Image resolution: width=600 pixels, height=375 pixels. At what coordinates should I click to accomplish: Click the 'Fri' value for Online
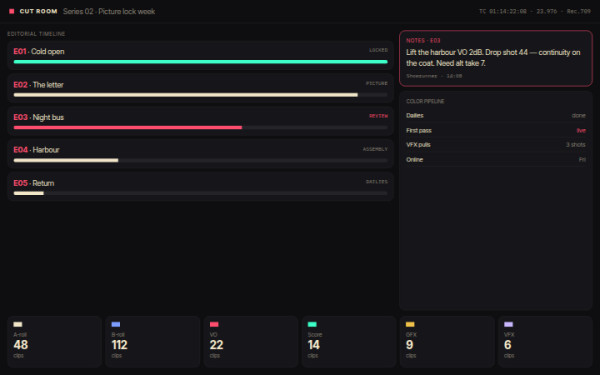[582, 160]
